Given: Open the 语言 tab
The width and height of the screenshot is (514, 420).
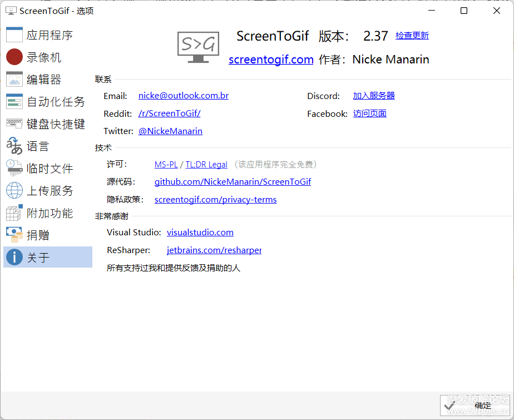Looking at the screenshot, I should point(48,146).
